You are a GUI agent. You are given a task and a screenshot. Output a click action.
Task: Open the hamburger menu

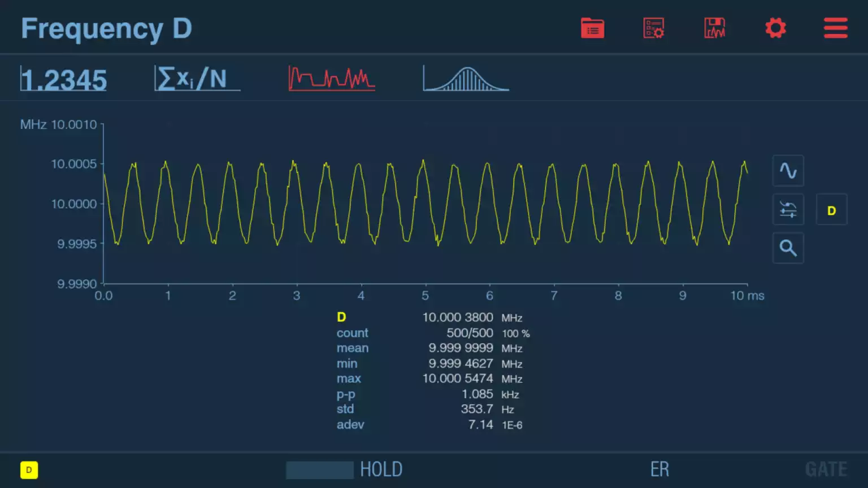pos(835,28)
